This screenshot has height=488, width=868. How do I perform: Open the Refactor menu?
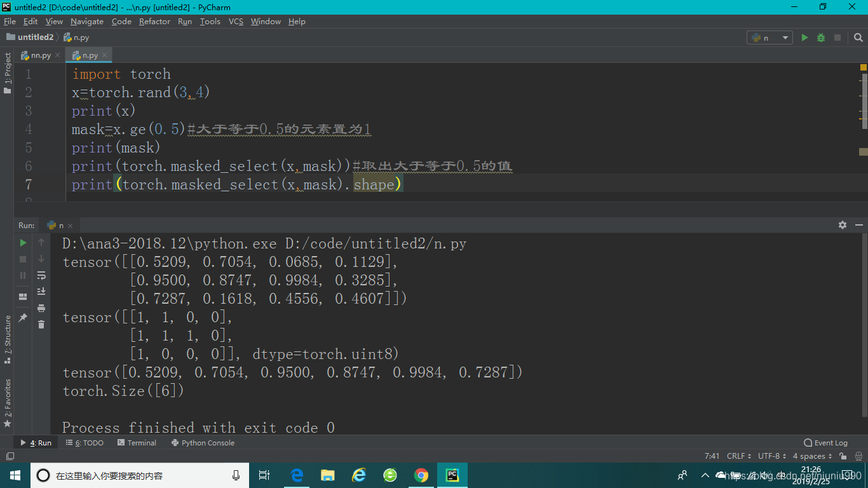pyautogui.click(x=154, y=21)
